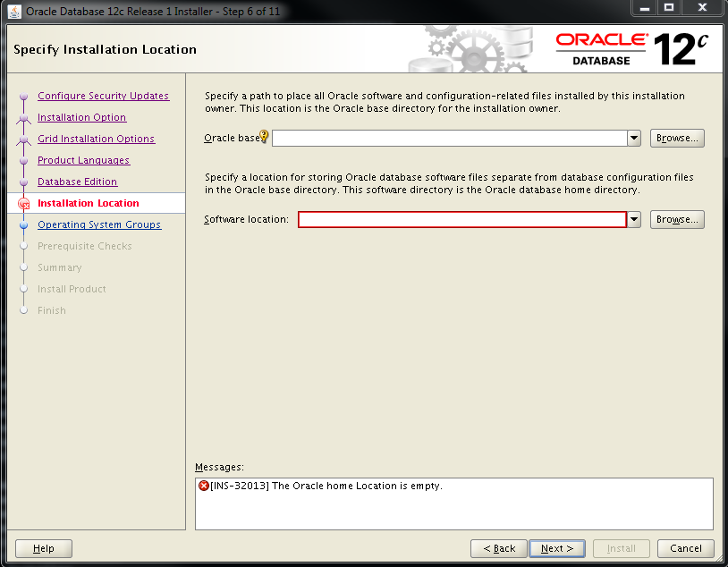Click the Oracle base text field
This screenshot has height=567, width=728.
[x=450, y=138]
